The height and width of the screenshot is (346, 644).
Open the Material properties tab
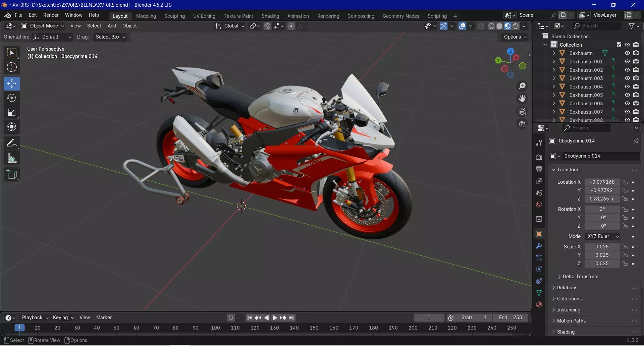click(x=539, y=304)
